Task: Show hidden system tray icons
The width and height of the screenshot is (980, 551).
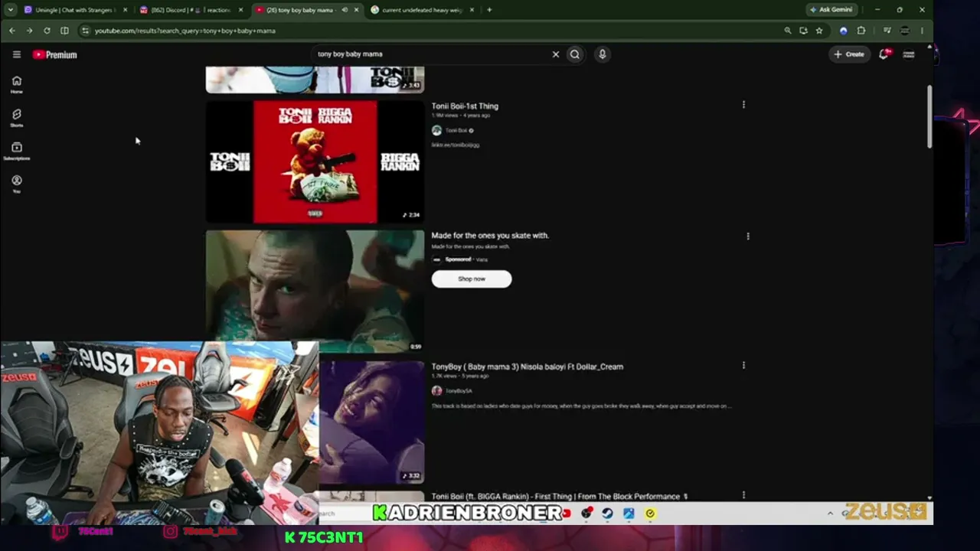Action: point(830,514)
